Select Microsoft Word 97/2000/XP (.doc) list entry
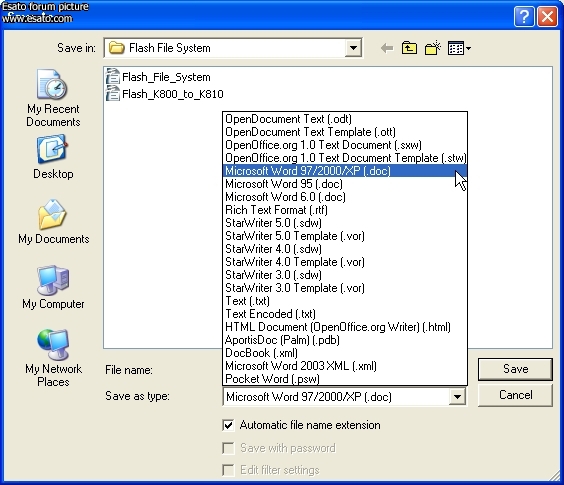 coord(345,171)
